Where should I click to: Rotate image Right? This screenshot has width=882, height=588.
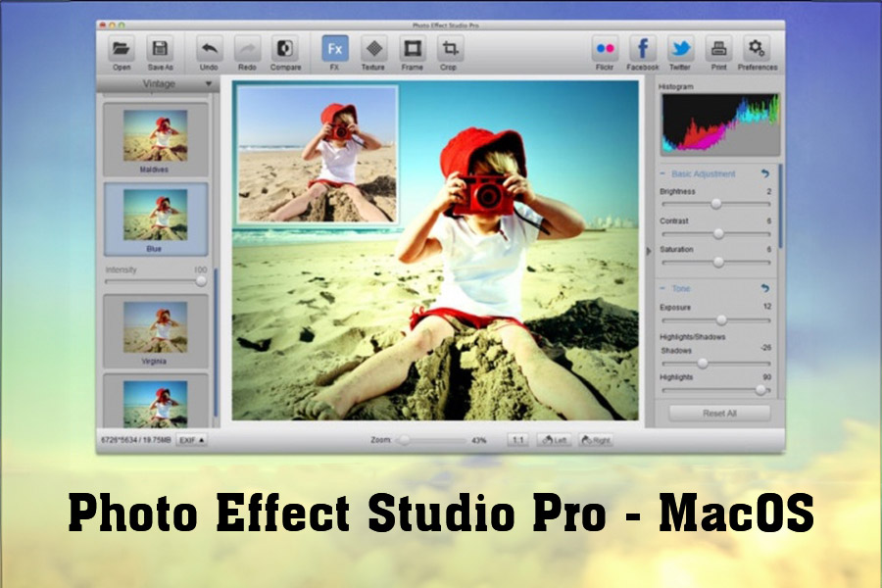click(x=596, y=440)
